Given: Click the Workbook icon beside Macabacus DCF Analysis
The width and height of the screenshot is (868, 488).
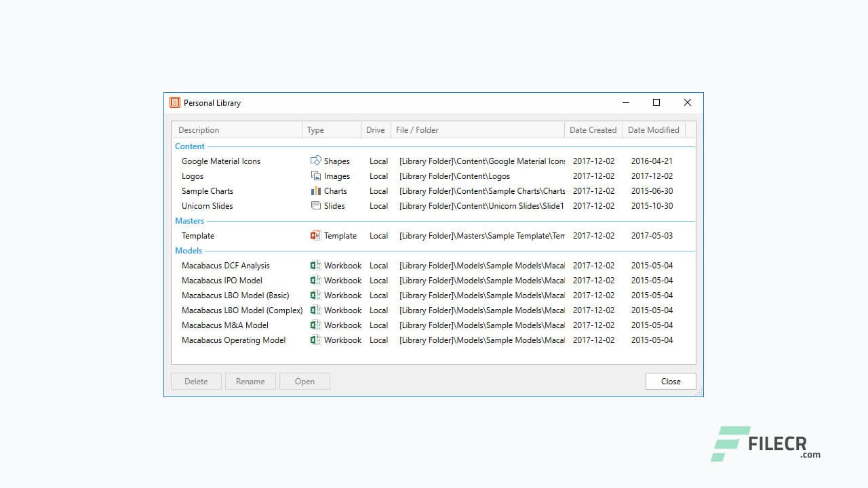Looking at the screenshot, I should coord(315,265).
